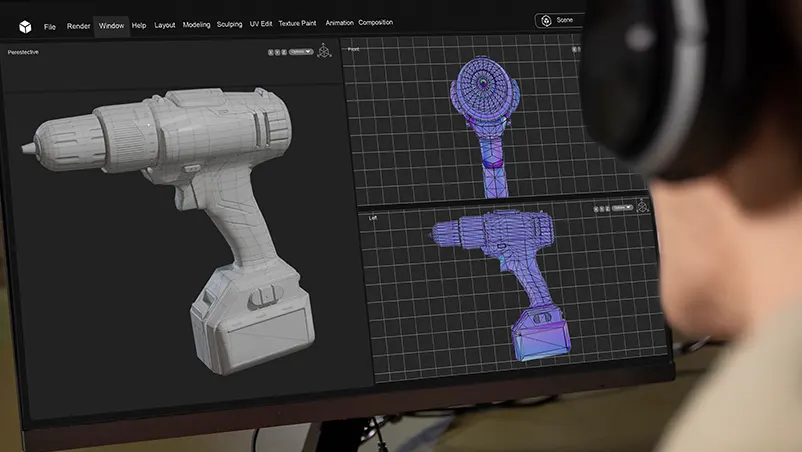Image resolution: width=802 pixels, height=452 pixels.
Task: Switch to the UV Edit workspace tab
Action: tap(260, 24)
